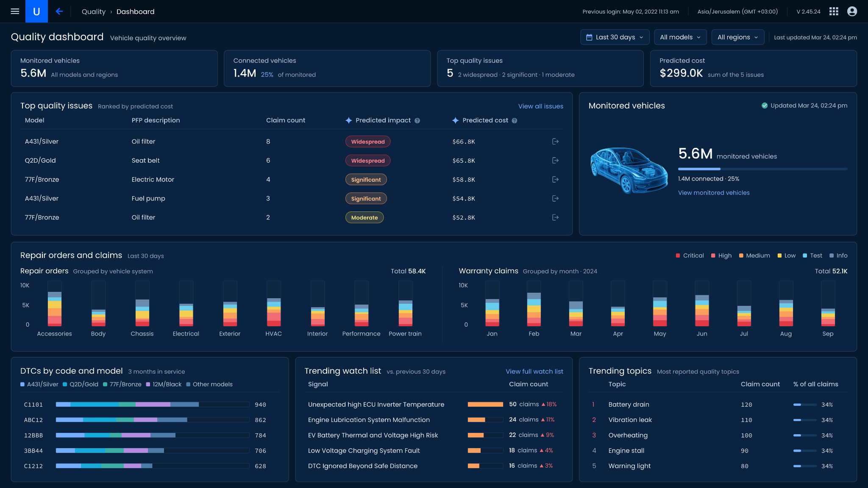Click the Dashboard breadcrumb

tap(136, 11)
